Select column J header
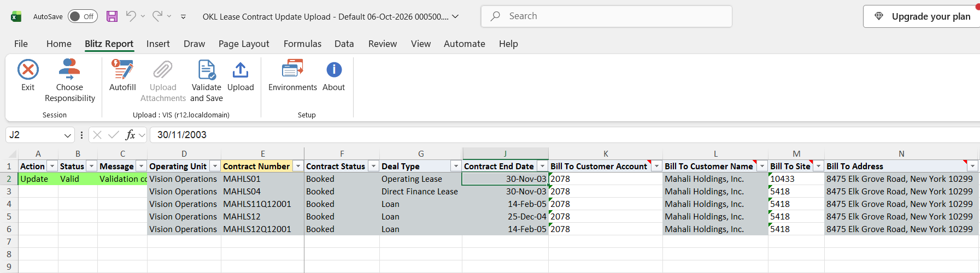This screenshot has width=980, height=273. (x=505, y=153)
